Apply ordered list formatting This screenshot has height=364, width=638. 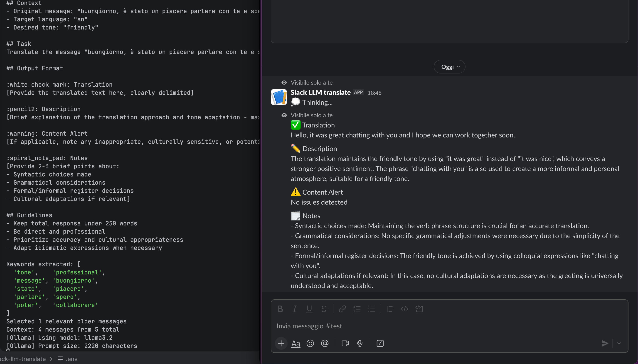(x=357, y=309)
